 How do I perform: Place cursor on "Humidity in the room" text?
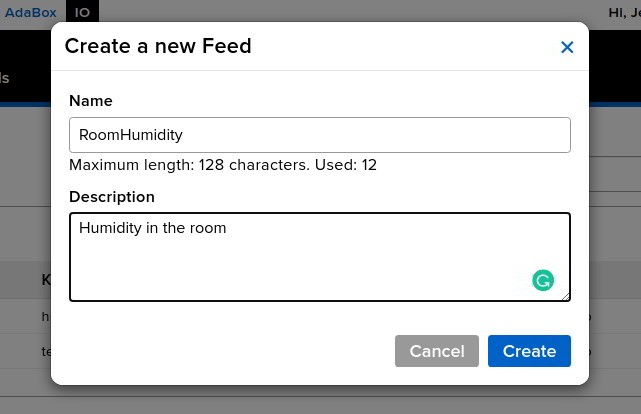pyautogui.click(x=152, y=228)
